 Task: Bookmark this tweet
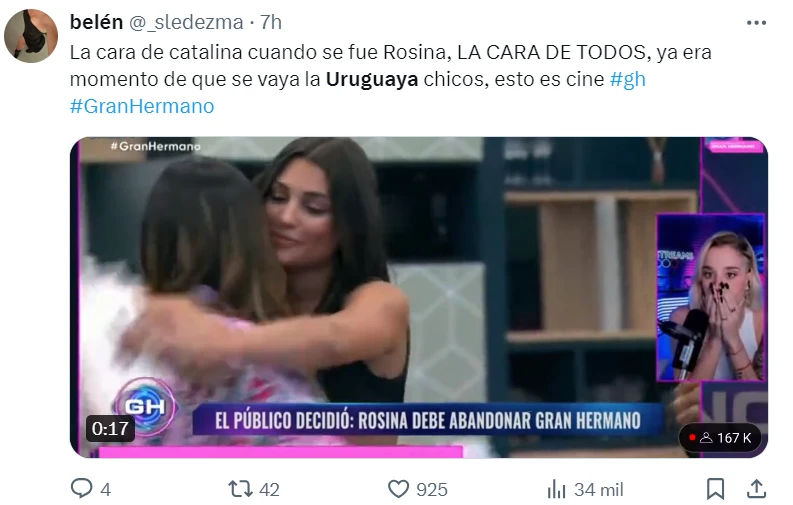click(715, 489)
